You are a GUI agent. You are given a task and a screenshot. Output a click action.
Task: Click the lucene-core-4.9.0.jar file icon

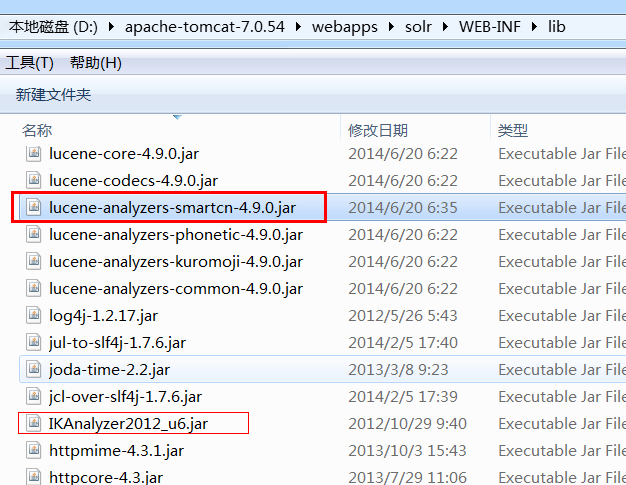pyautogui.click(x=34, y=154)
